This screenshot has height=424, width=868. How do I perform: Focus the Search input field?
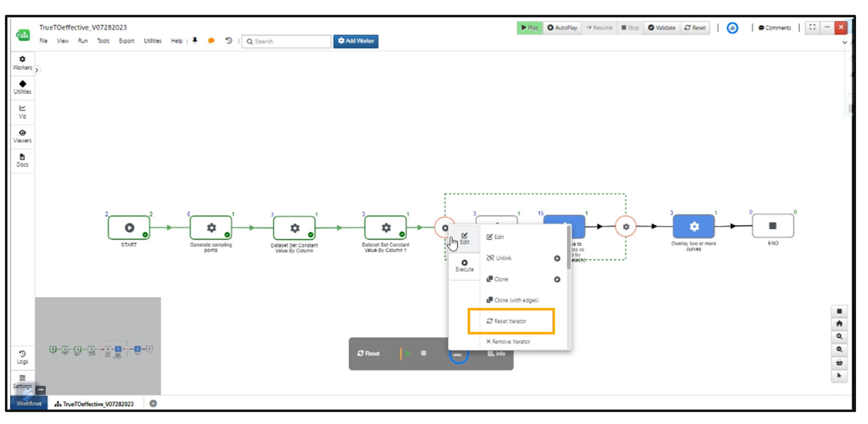286,41
